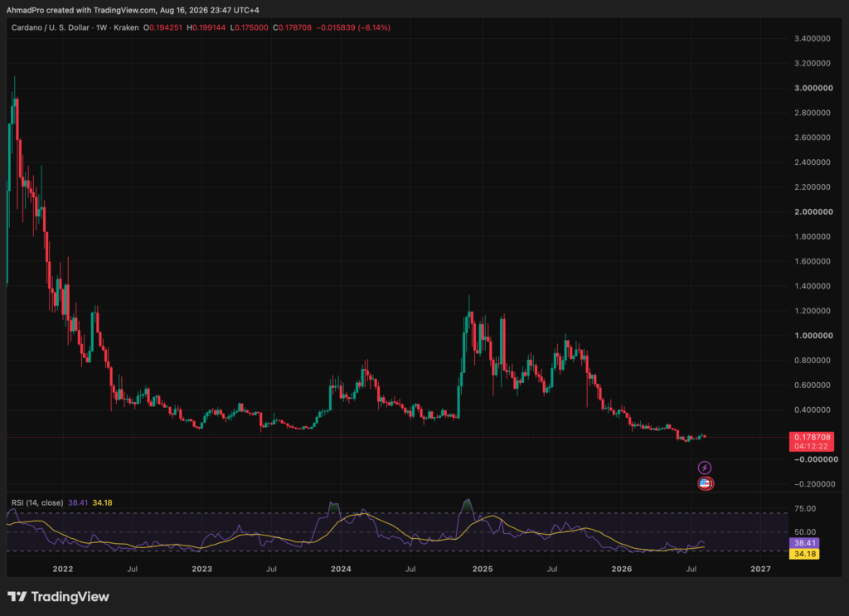Viewport: 849px width, 616px height.
Task: Click the 1.800000 price axis label
Action: point(813,236)
